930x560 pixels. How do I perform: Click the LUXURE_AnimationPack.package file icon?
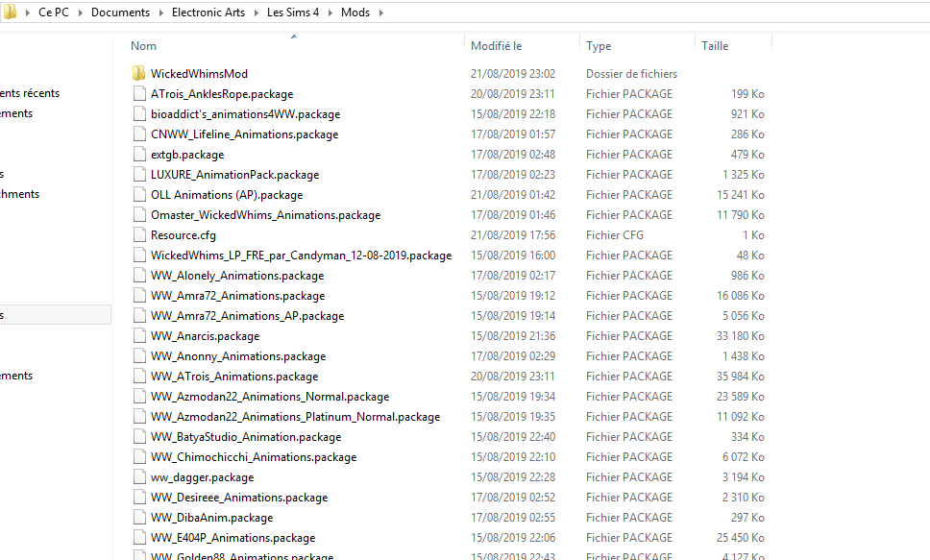[138, 175]
